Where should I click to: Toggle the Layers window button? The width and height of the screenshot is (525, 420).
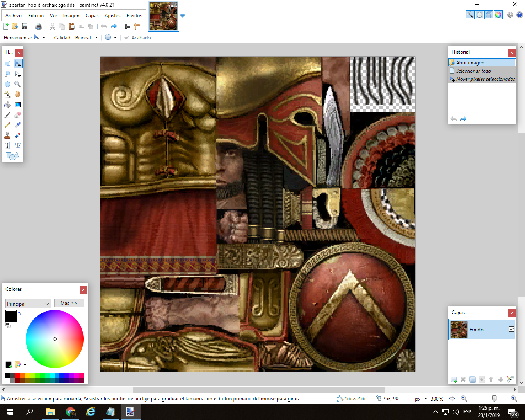coord(488,15)
